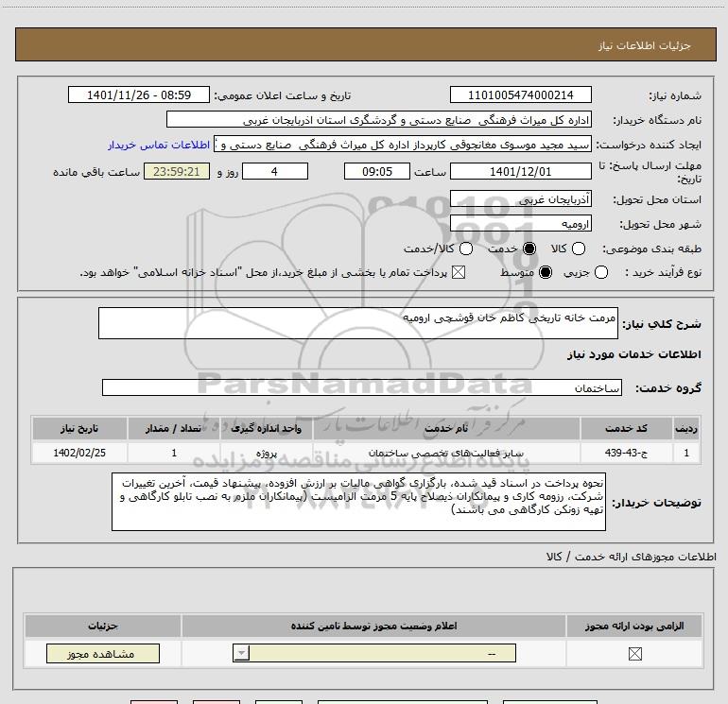Click the need date cell 1402/02/25
Viewport: 728px width, 704px height.
pos(79,453)
